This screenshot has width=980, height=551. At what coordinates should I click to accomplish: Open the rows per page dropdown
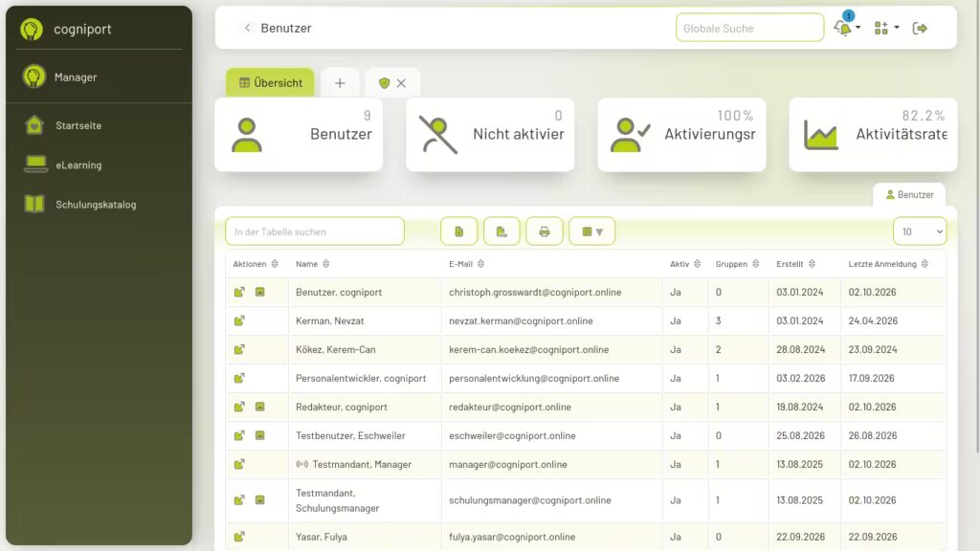point(920,231)
